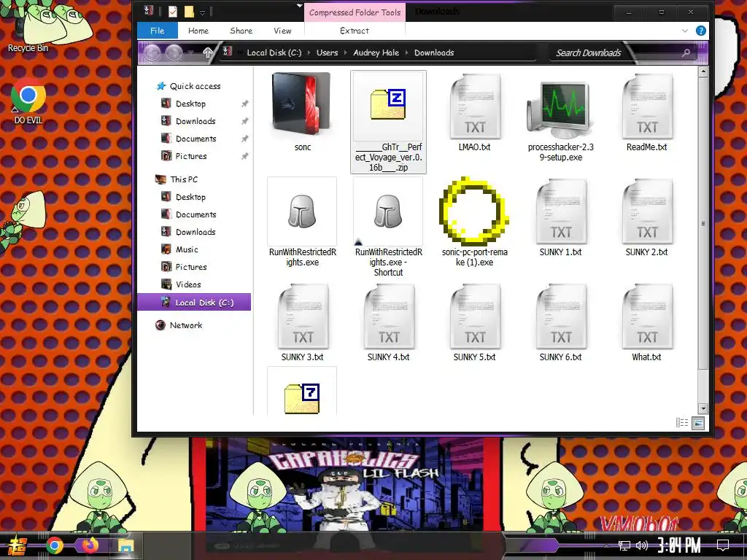Click Audrey Hale in address path

376,52
